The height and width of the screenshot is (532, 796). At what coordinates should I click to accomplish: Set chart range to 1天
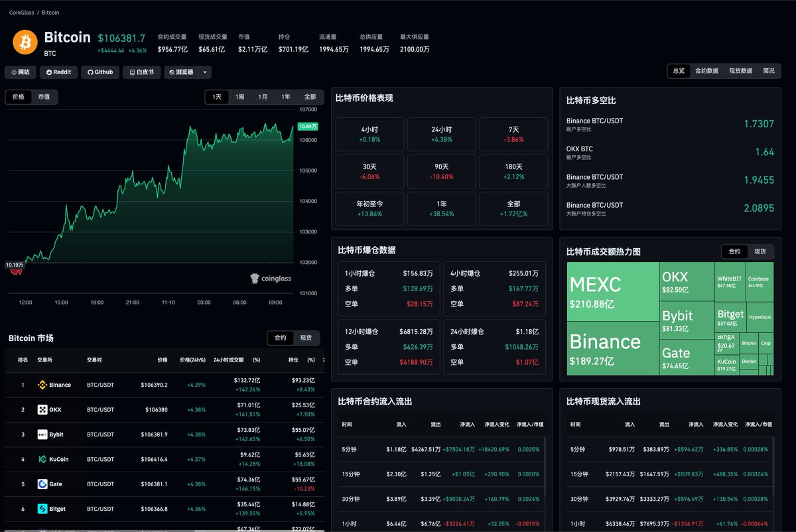coord(217,97)
